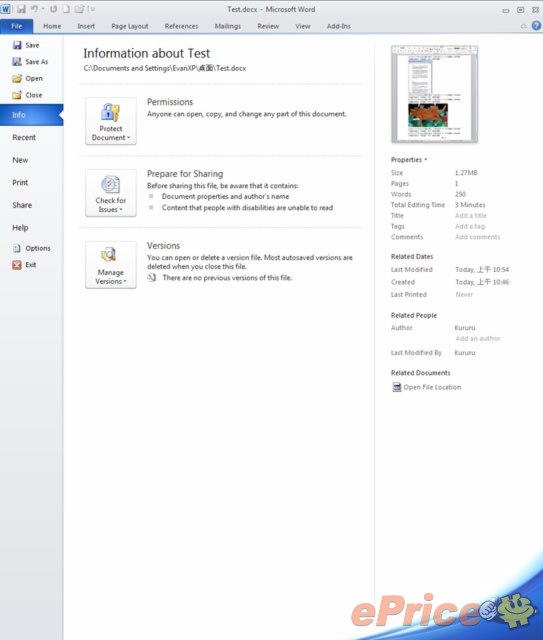
Task: Click the Add comments field
Action: [477, 237]
